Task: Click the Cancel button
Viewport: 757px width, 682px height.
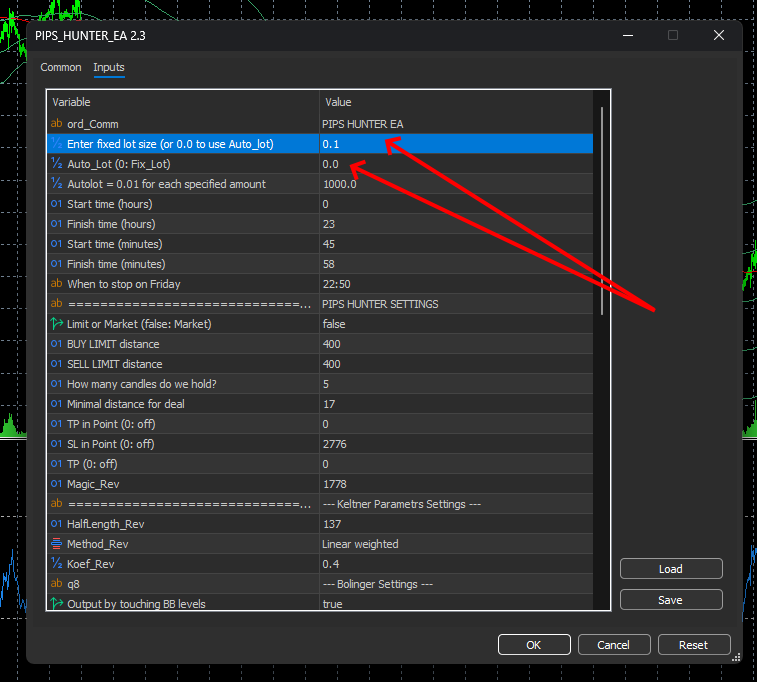Action: 614,645
